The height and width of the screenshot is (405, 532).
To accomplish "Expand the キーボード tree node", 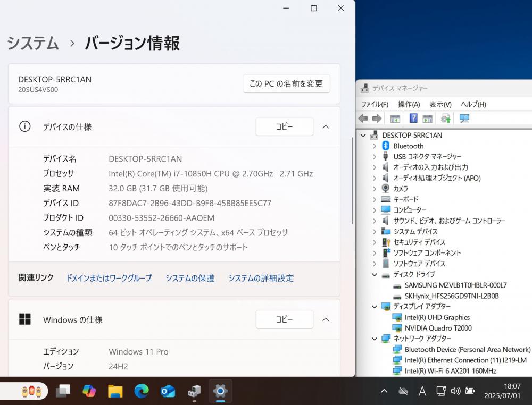I will click(x=374, y=200).
